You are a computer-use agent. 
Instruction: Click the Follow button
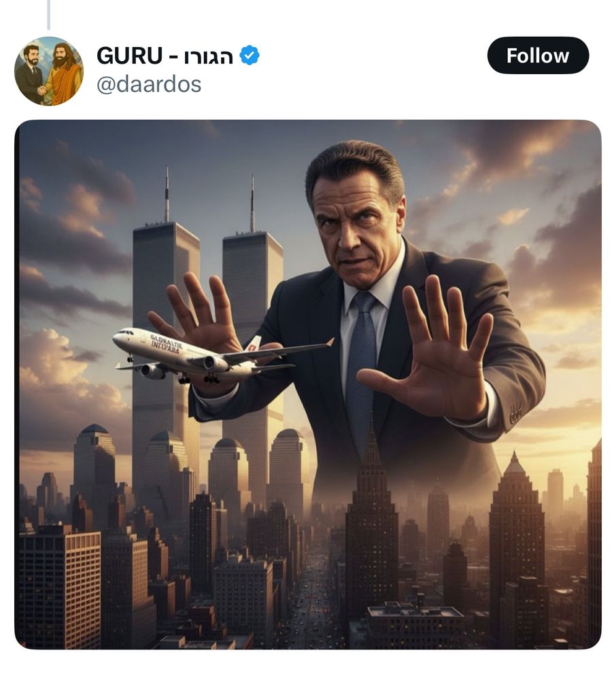(538, 56)
